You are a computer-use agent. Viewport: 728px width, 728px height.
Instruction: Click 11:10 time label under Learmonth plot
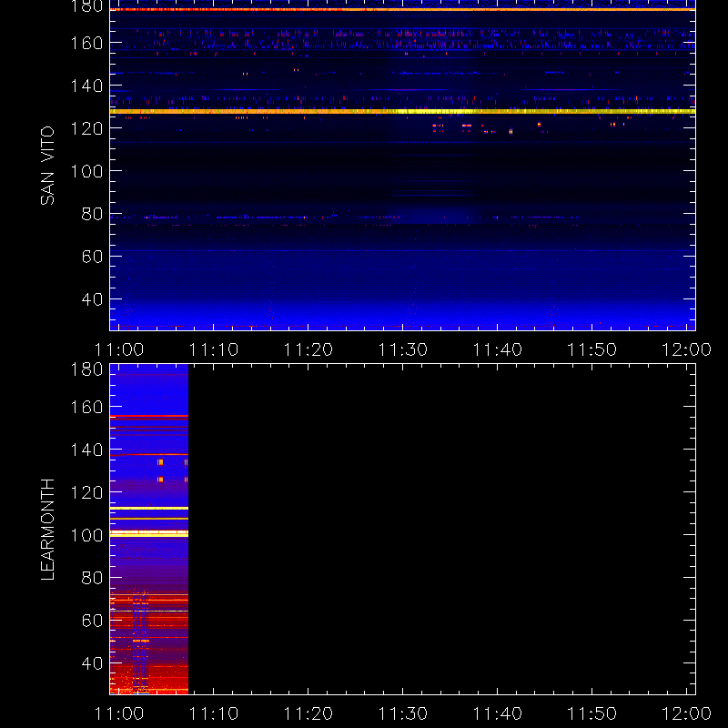(x=214, y=713)
